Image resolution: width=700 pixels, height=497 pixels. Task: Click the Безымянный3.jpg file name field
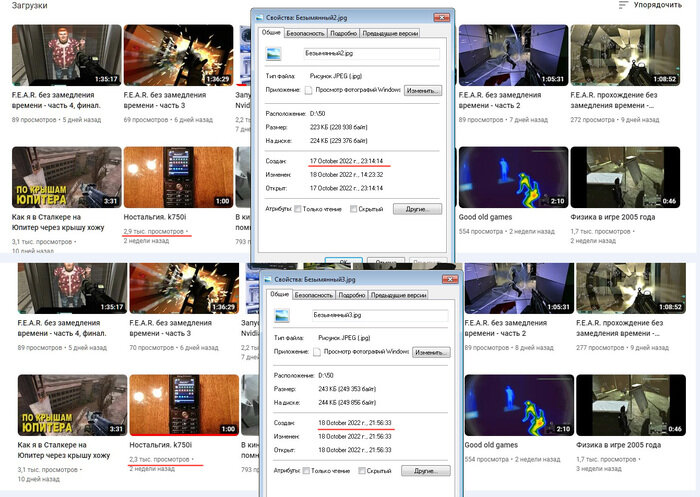(x=380, y=315)
